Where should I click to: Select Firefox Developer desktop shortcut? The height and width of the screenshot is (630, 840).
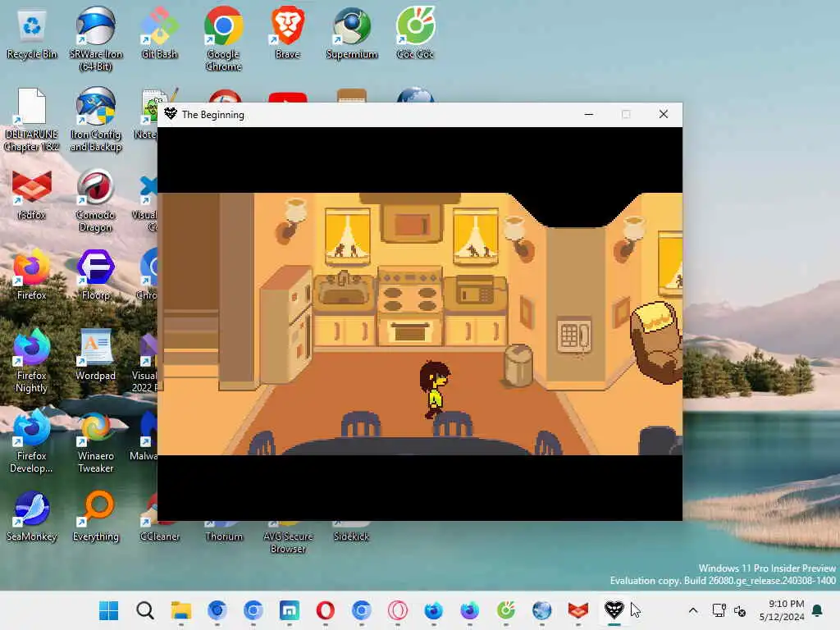(x=32, y=441)
